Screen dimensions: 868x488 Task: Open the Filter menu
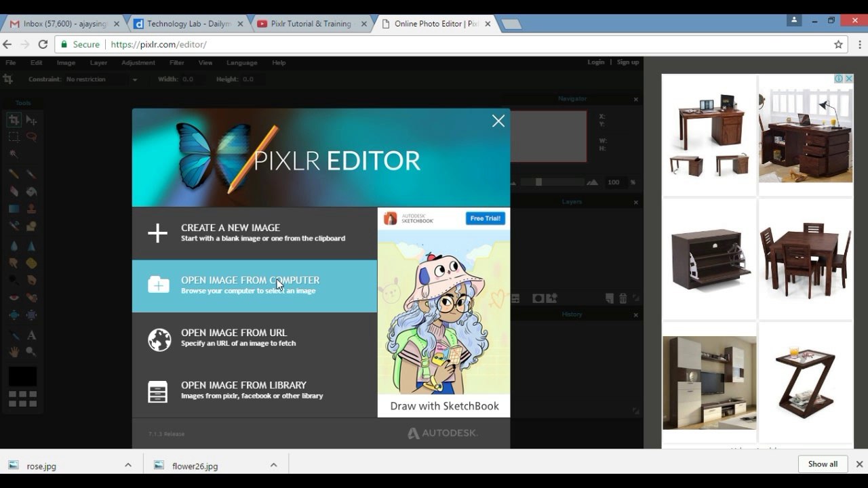coord(177,62)
